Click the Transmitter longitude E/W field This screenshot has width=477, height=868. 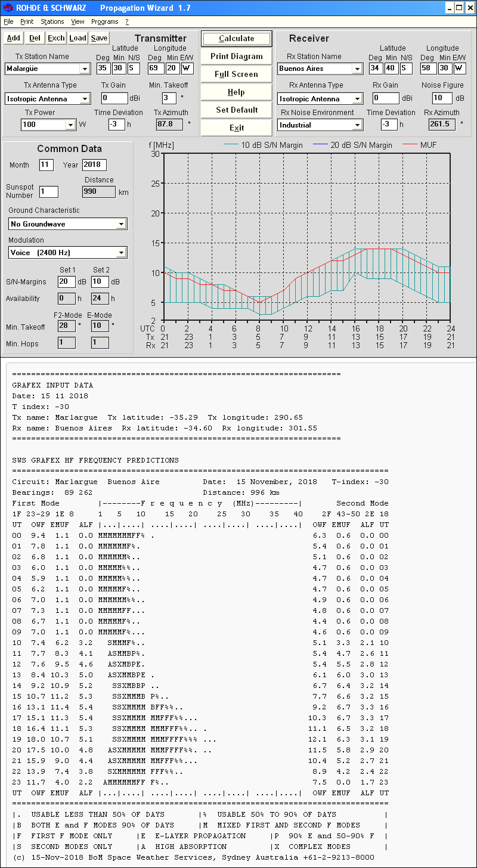(x=187, y=69)
